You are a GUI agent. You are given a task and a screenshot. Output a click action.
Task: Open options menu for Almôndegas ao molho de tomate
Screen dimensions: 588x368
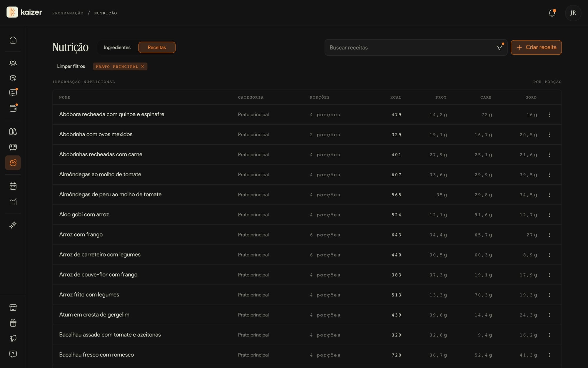point(549,175)
